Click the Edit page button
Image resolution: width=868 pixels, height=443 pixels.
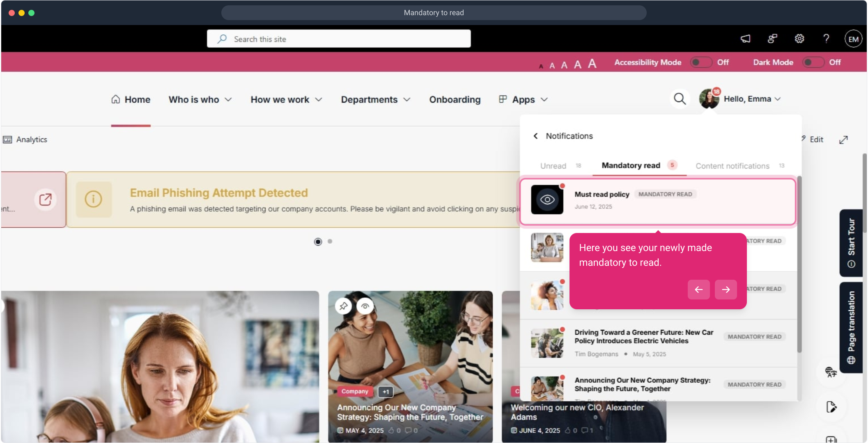(813, 139)
